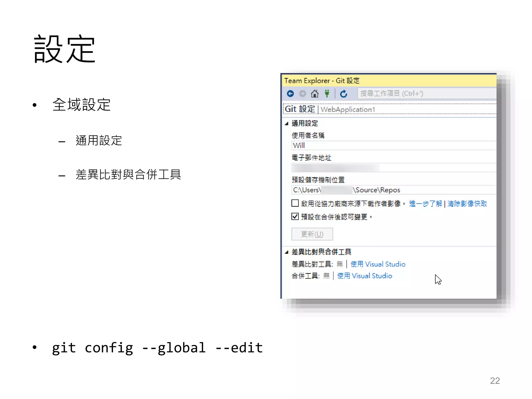Click the blurred 電子郵件地址 field
The width and height of the screenshot is (532, 399).
[394, 168]
